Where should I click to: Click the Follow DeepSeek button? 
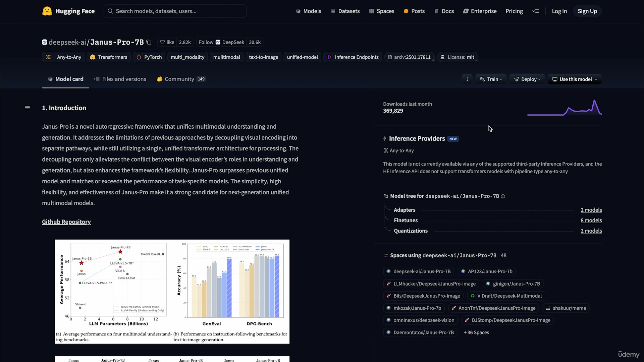[221, 42]
